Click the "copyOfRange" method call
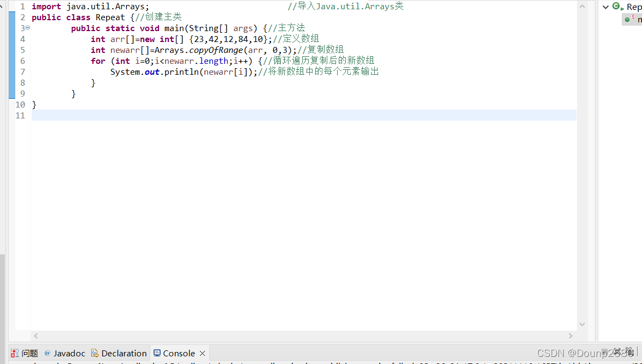This screenshot has width=642, height=364. [216, 50]
